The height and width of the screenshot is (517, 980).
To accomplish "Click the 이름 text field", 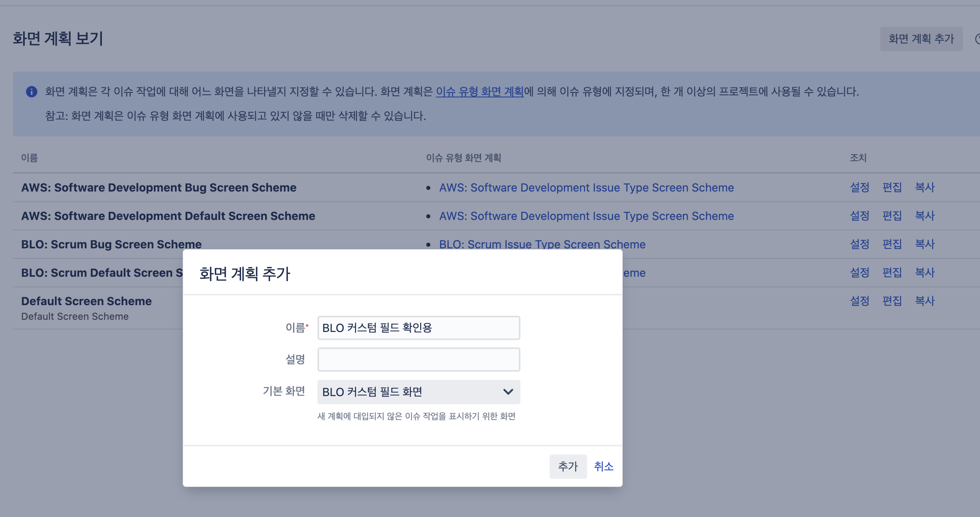I will click(418, 328).
